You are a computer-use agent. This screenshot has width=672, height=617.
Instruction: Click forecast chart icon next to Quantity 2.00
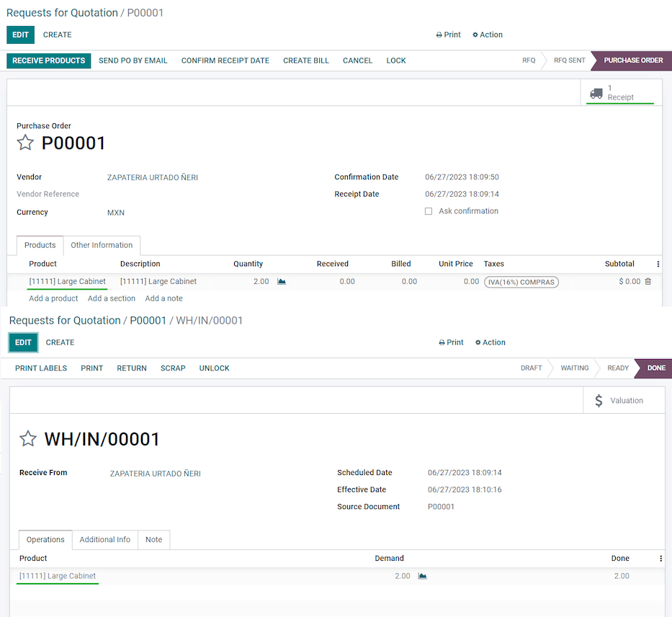click(282, 282)
